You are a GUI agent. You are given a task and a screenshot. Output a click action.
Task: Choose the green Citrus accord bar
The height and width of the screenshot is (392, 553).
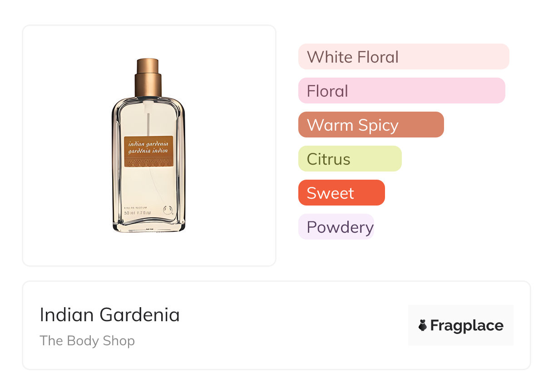(x=350, y=159)
